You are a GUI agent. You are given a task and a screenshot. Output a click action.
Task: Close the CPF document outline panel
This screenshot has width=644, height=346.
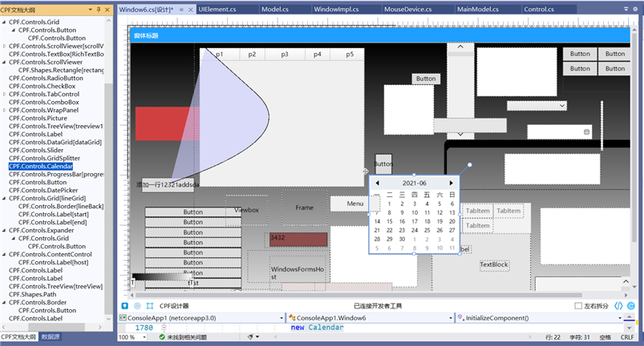[x=108, y=9]
